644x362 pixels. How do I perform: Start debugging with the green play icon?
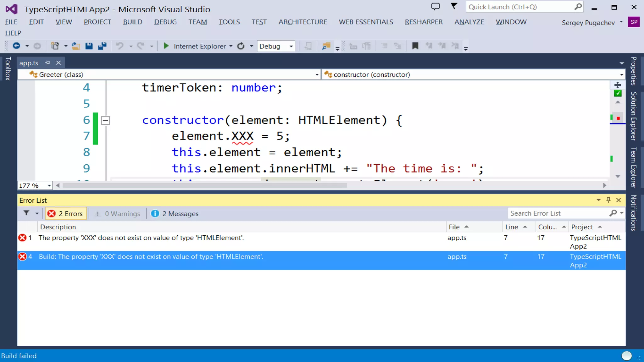(x=166, y=46)
